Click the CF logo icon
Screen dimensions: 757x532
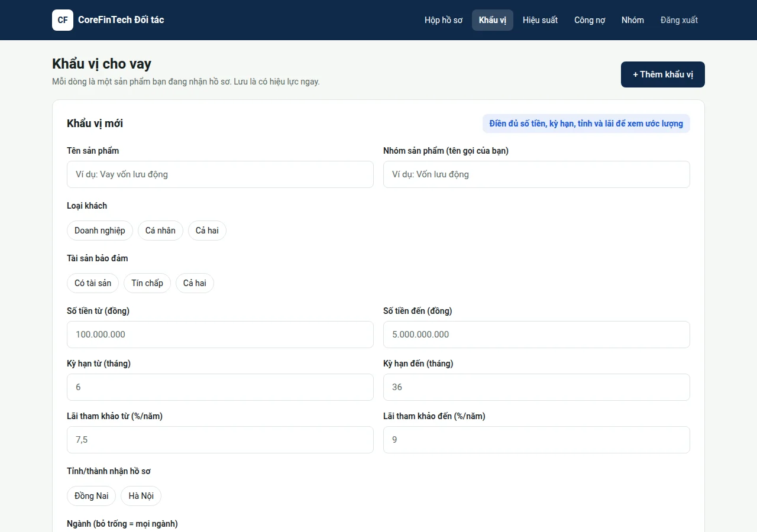(63, 20)
